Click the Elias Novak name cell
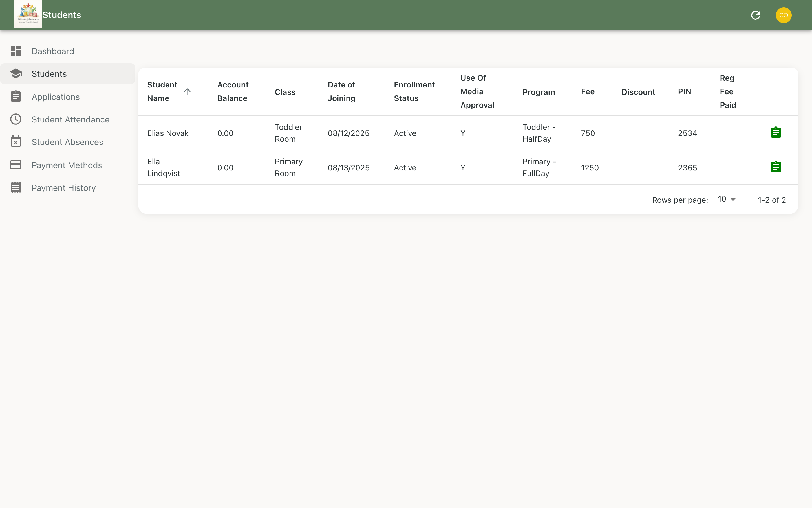This screenshot has height=508, width=812. (168, 133)
